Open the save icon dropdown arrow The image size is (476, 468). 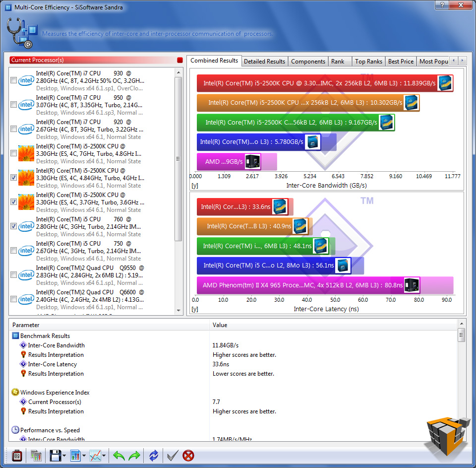click(64, 456)
